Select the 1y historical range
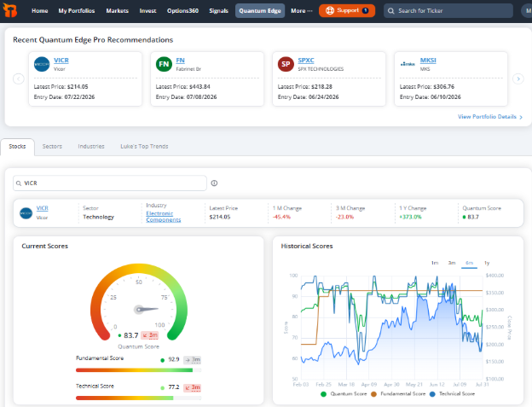 tap(487, 263)
